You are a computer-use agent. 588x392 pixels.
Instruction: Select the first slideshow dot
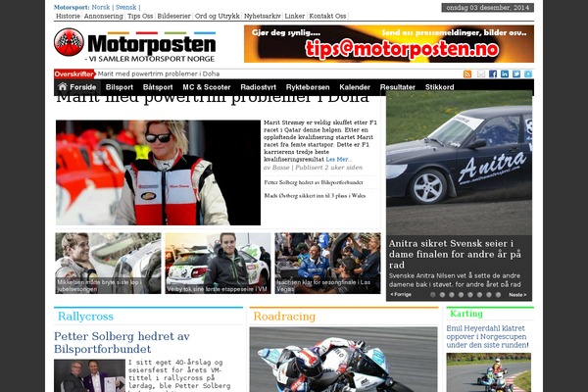click(433, 295)
